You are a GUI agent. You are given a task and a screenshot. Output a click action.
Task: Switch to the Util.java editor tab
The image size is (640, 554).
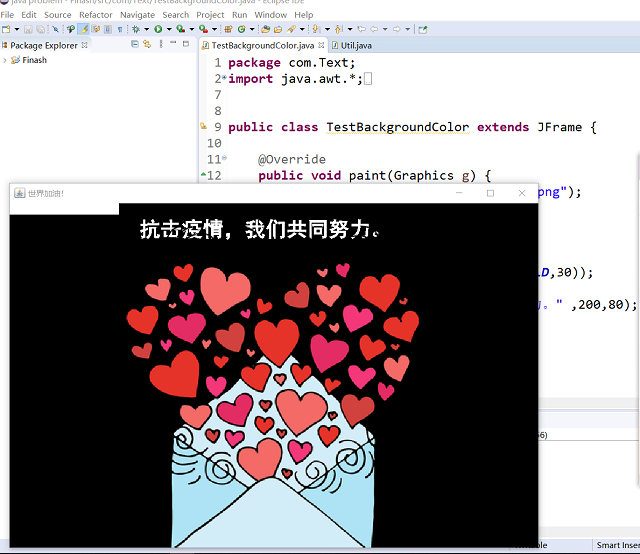(355, 46)
